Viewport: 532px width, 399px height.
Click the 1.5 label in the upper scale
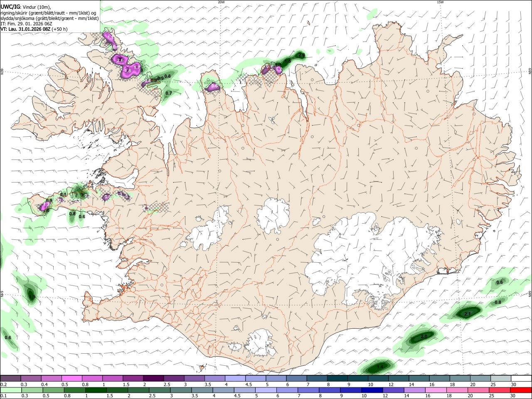point(126,384)
